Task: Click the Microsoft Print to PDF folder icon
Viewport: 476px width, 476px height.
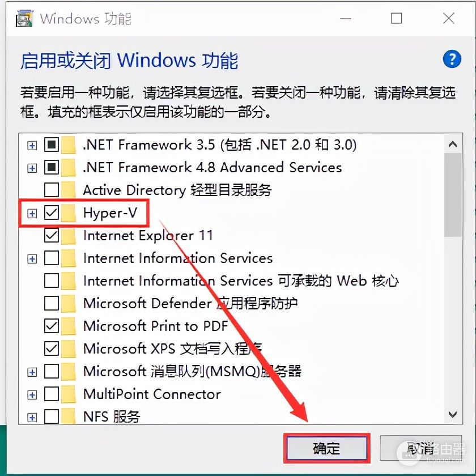Action: pyautogui.click(x=69, y=326)
